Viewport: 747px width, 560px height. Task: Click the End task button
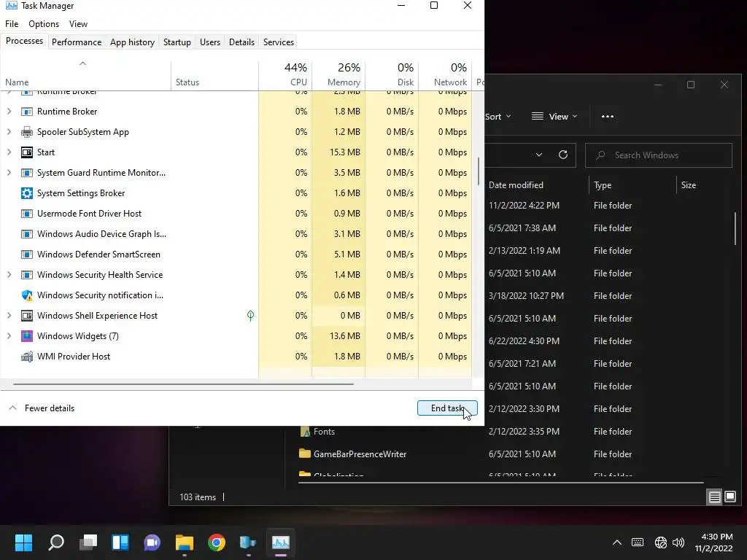click(447, 408)
